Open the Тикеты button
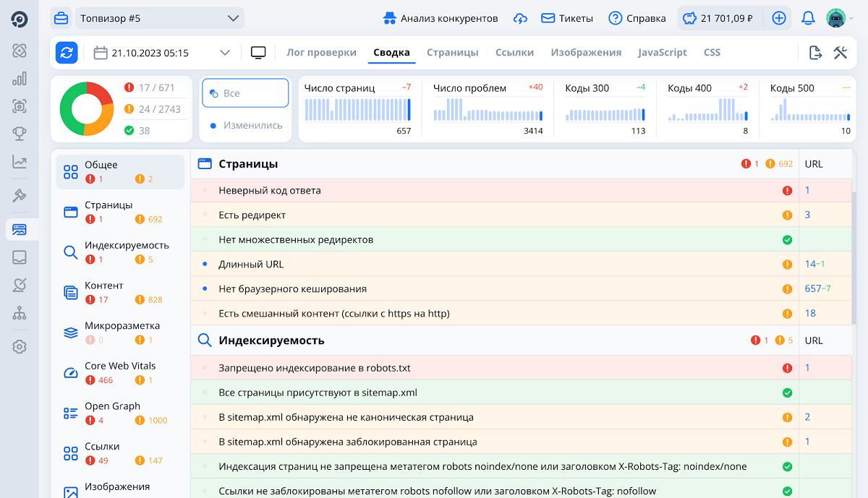 pos(567,18)
